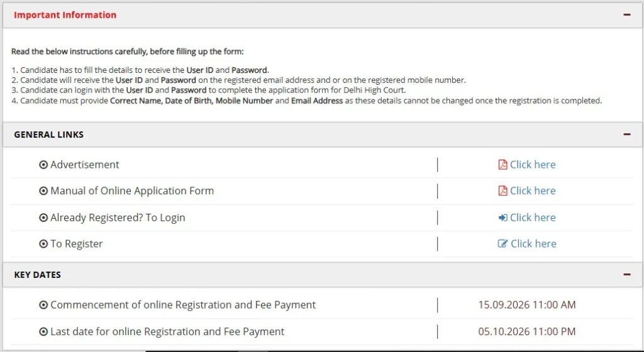Click the KEY DATES header title
The height and width of the screenshot is (352, 644).
coord(37,275)
